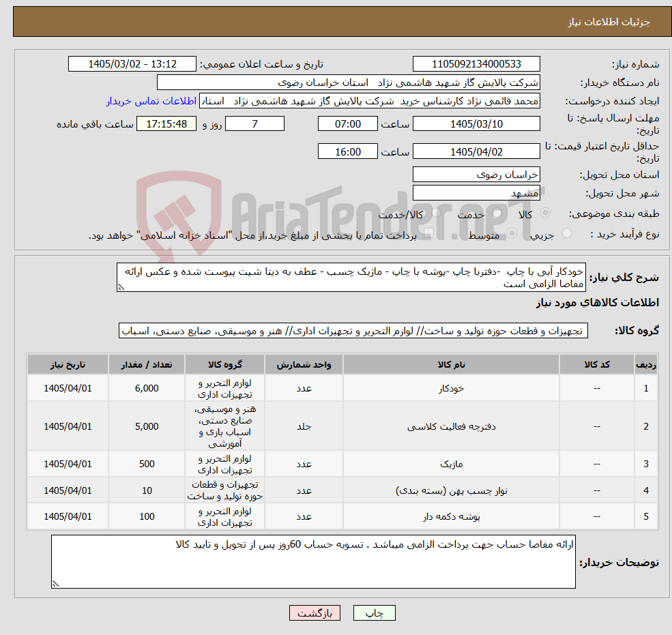Image resolution: width=672 pixels, height=635 pixels.
Task: Click the شماره نیاز field 1105092134000533
Action: 476,64
